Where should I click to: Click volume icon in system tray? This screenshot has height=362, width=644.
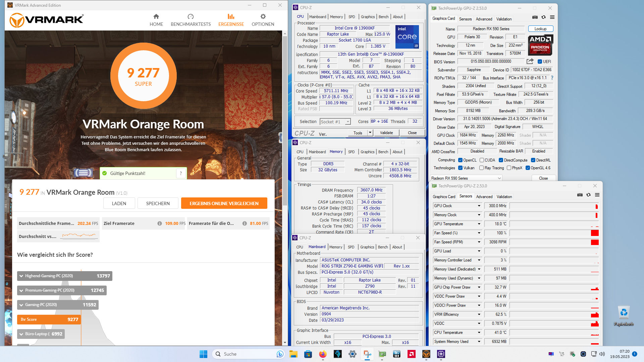click(x=602, y=354)
